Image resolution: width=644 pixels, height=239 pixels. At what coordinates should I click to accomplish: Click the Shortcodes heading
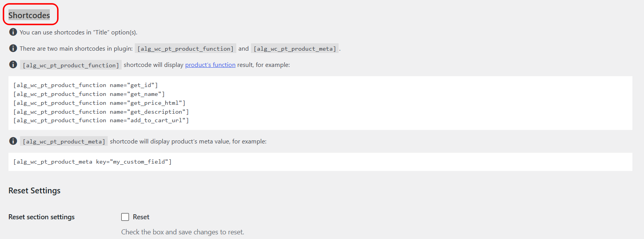[29, 15]
